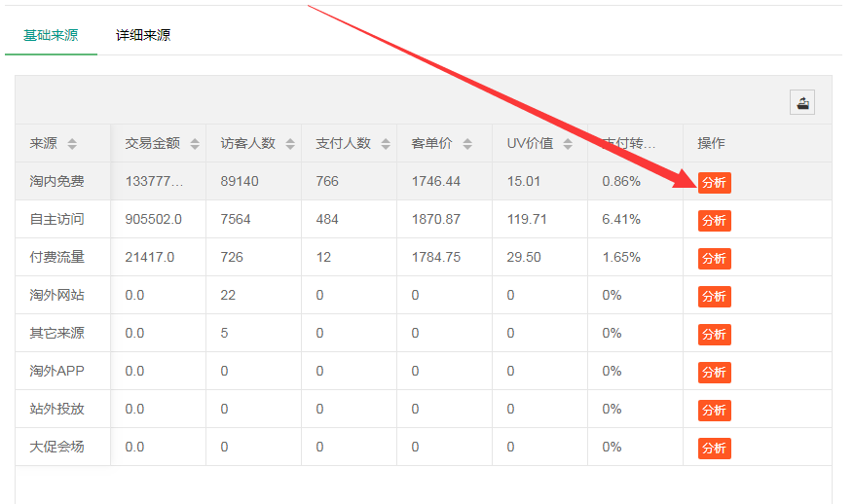Click the 21417.0 transaction amount cell

[159, 257]
